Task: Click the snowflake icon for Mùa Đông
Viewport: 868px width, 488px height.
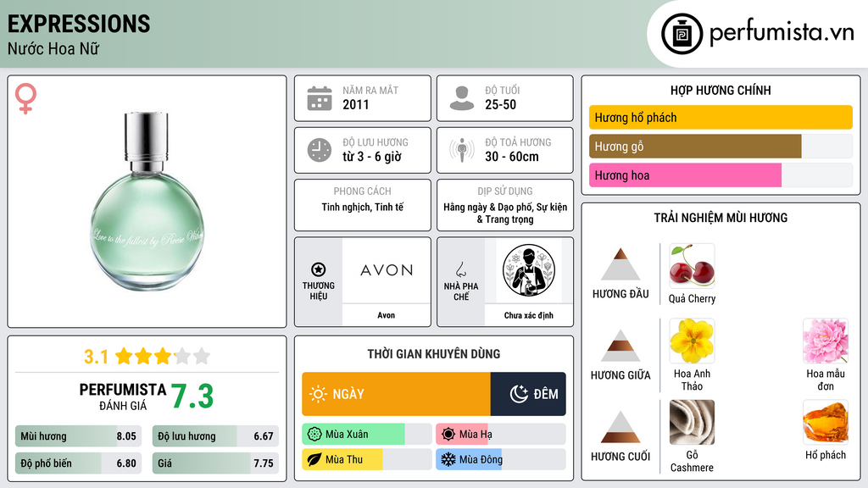Action: [x=448, y=460]
